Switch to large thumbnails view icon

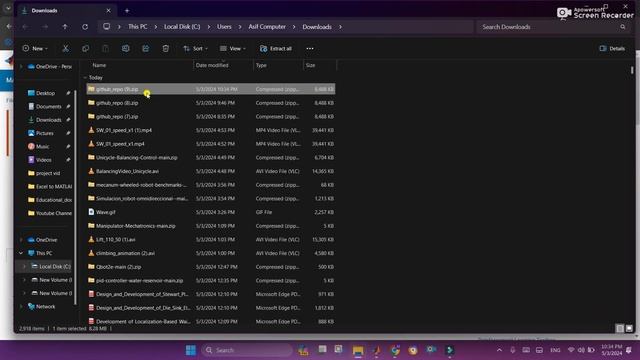pyautogui.click(x=629, y=328)
